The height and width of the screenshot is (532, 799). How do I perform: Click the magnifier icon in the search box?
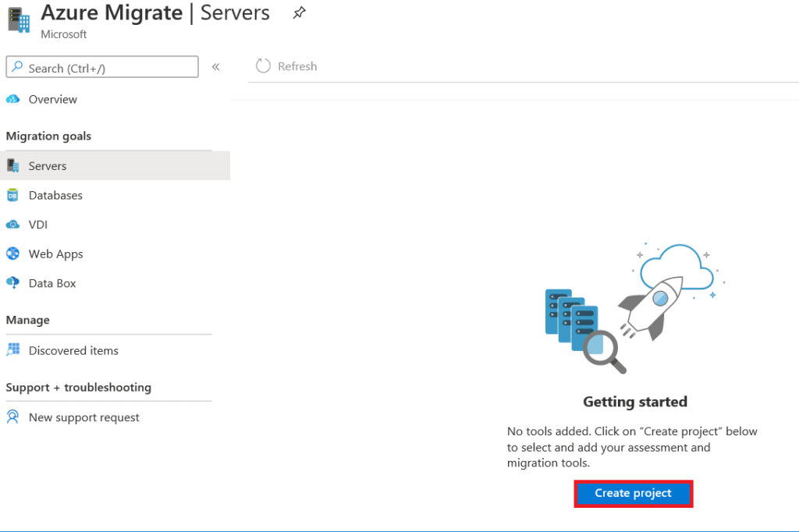(17, 67)
